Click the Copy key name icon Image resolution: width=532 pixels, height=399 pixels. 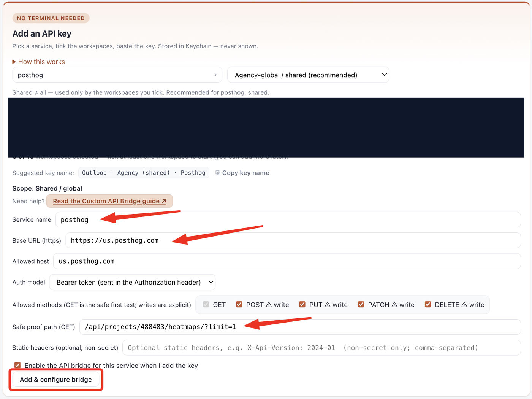click(x=218, y=173)
